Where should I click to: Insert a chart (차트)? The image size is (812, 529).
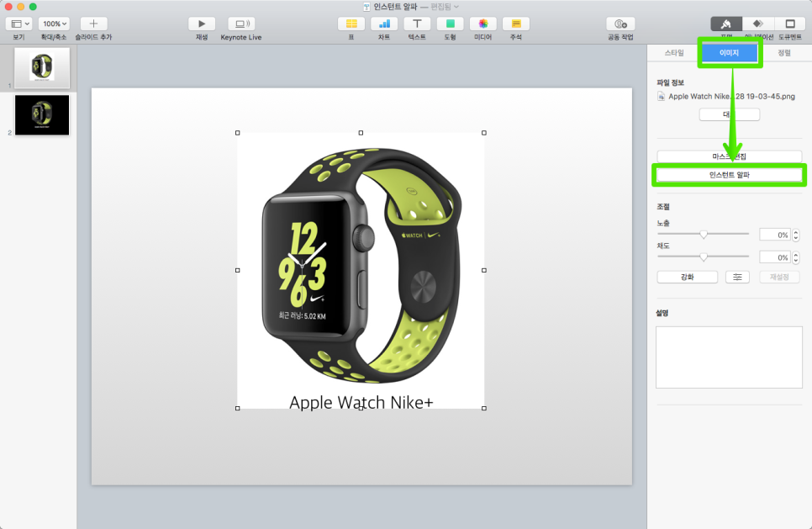tap(384, 24)
